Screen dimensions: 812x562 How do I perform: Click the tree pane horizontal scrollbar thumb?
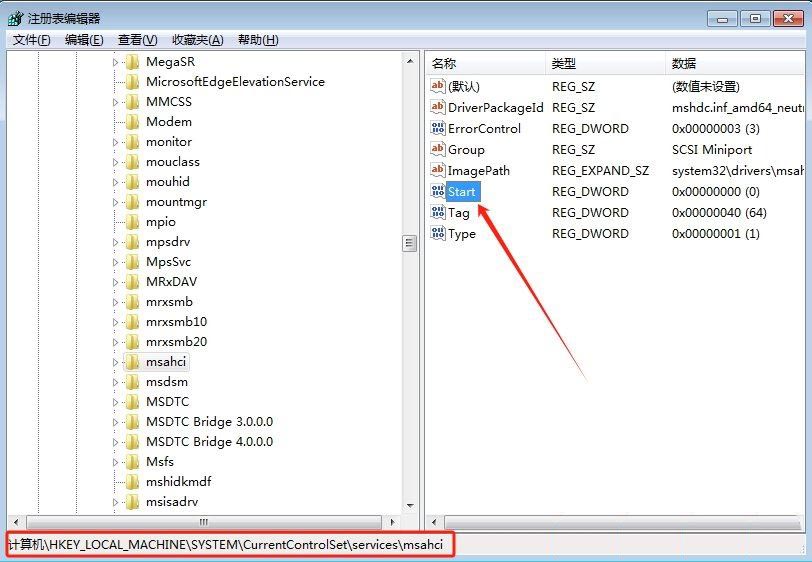(x=203, y=522)
